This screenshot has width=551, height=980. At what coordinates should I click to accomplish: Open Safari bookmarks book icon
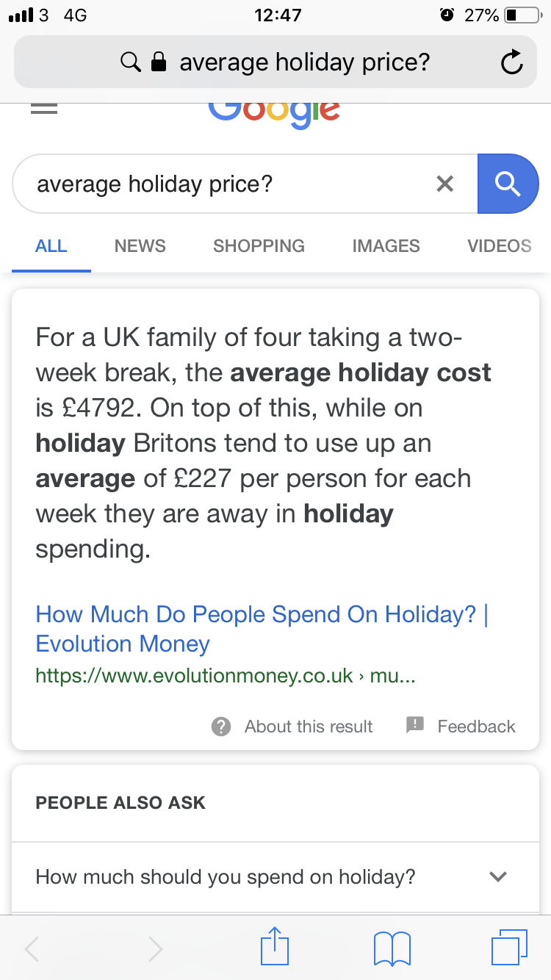392,946
